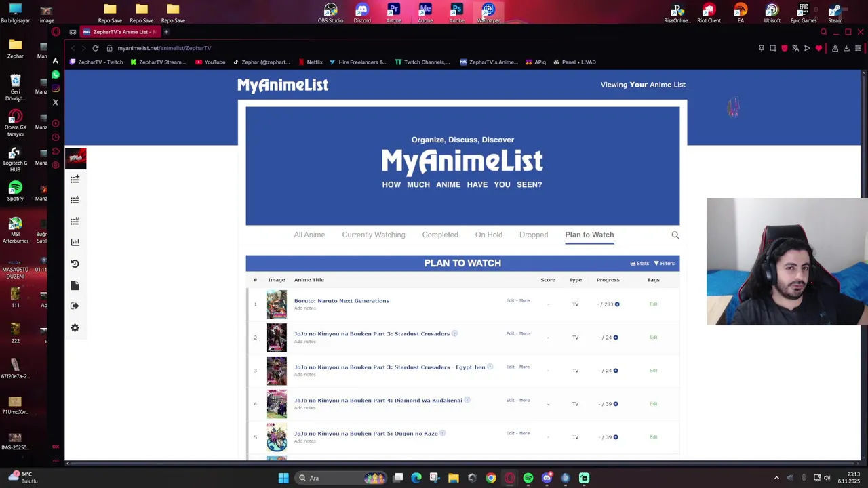Open the history icon in MAL sidebar
The image size is (868, 488).
click(75, 264)
